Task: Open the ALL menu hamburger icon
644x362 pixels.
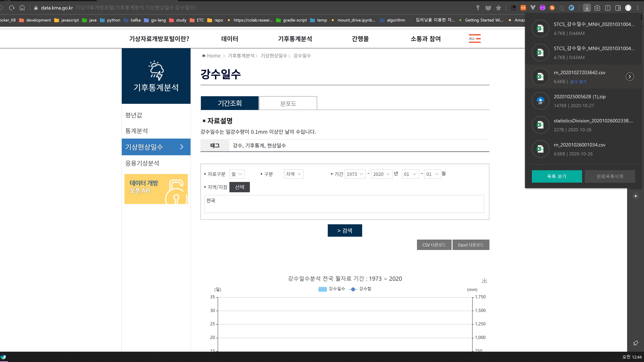Action: [x=474, y=39]
